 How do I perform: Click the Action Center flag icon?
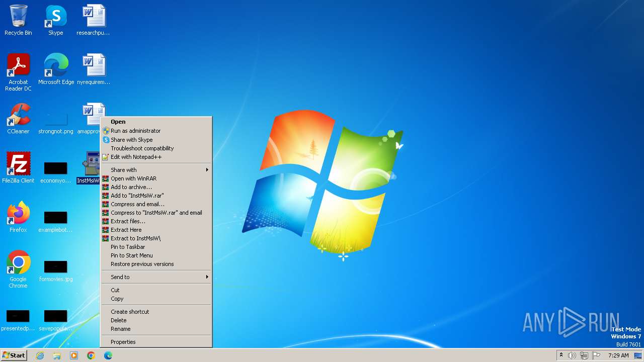596,355
